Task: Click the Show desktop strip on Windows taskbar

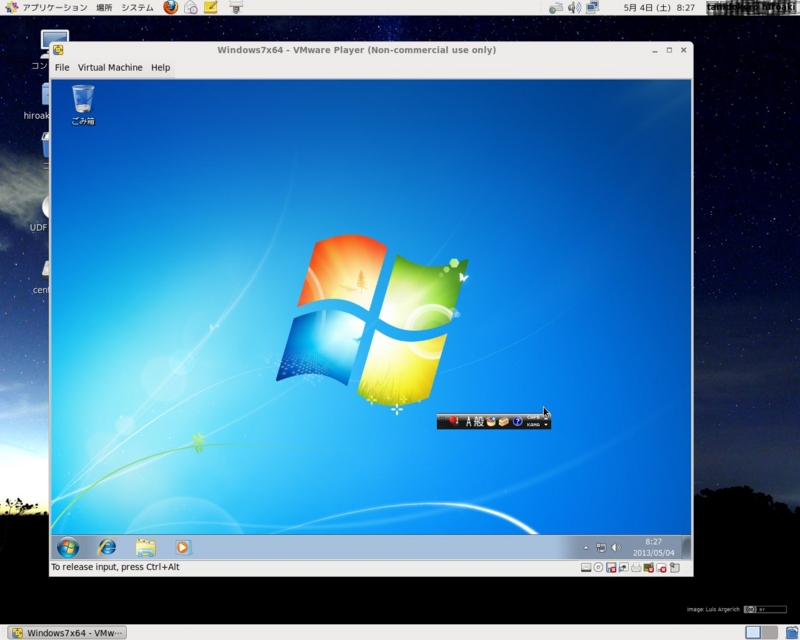Action: tap(686, 547)
